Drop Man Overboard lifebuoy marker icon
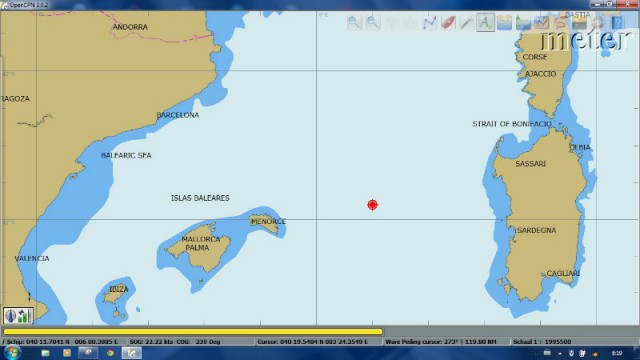The image size is (640, 360). [x=598, y=23]
